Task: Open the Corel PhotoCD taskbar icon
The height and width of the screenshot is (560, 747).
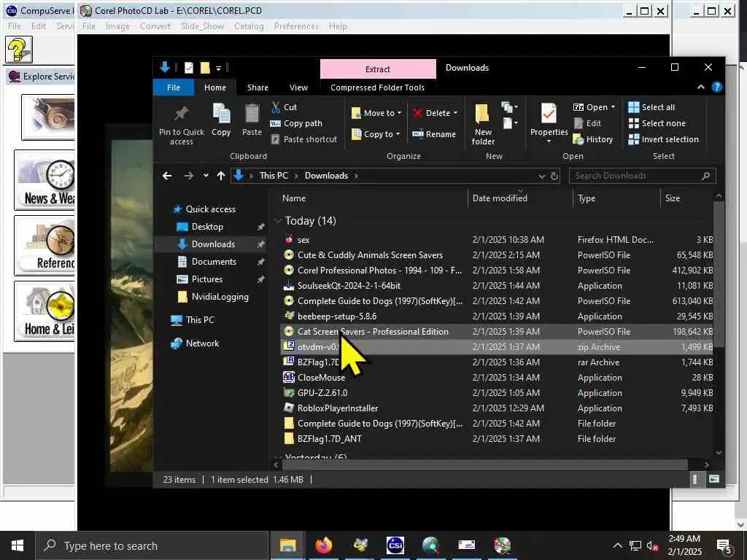Action: click(502, 545)
